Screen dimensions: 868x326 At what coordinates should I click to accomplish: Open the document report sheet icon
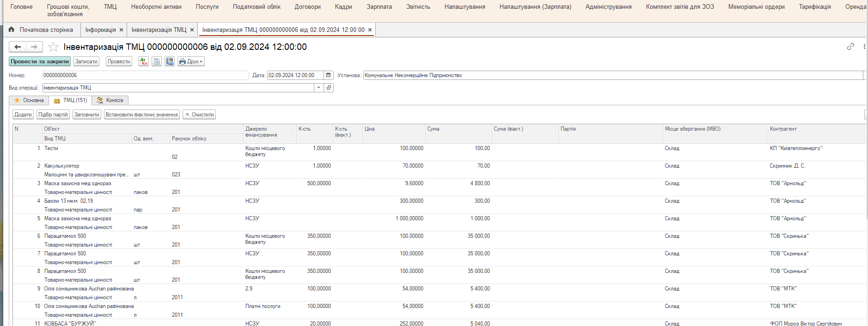tap(157, 61)
